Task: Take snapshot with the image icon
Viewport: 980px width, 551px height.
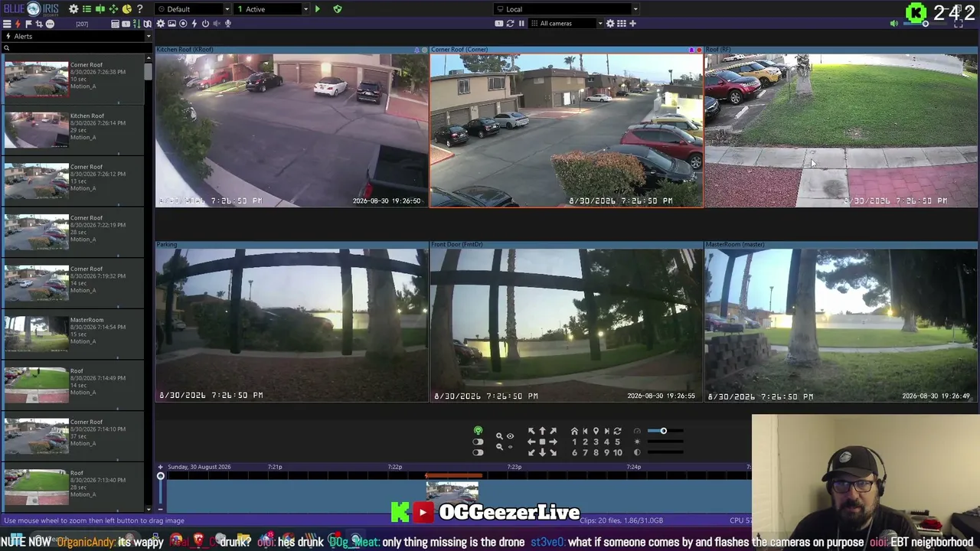Action: tap(171, 24)
